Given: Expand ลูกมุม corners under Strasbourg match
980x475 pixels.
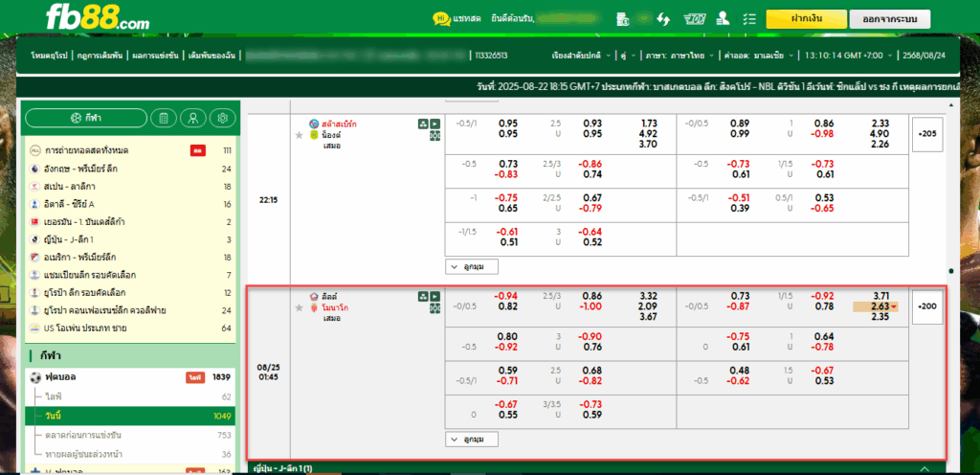Looking at the screenshot, I should coord(472,267).
